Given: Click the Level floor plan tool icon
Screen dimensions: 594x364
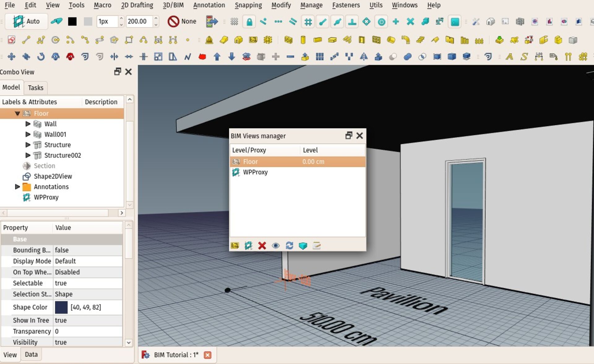Looking at the screenshot, I should tap(253, 40).
